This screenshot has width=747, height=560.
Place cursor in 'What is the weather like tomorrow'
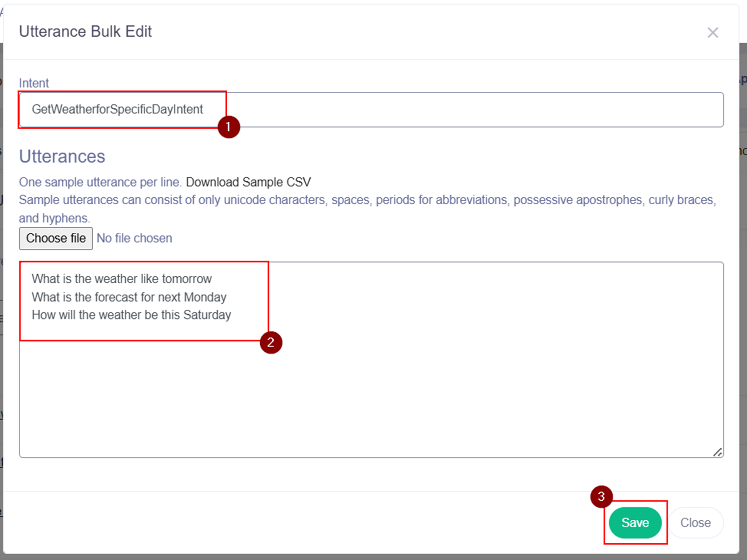pyautogui.click(x=122, y=279)
